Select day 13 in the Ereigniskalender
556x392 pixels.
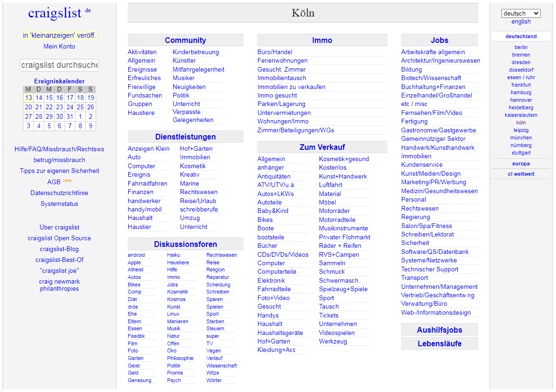28,98
